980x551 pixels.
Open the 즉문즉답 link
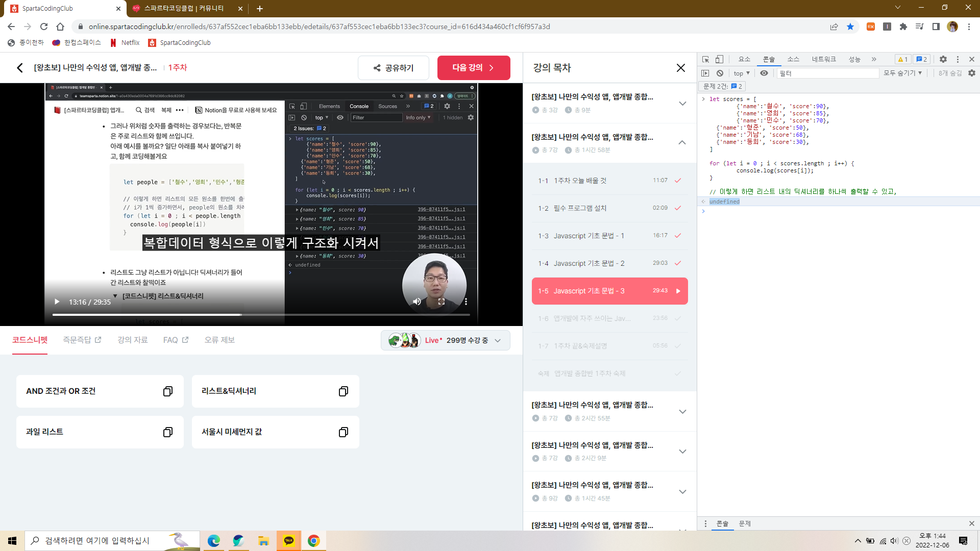(82, 340)
